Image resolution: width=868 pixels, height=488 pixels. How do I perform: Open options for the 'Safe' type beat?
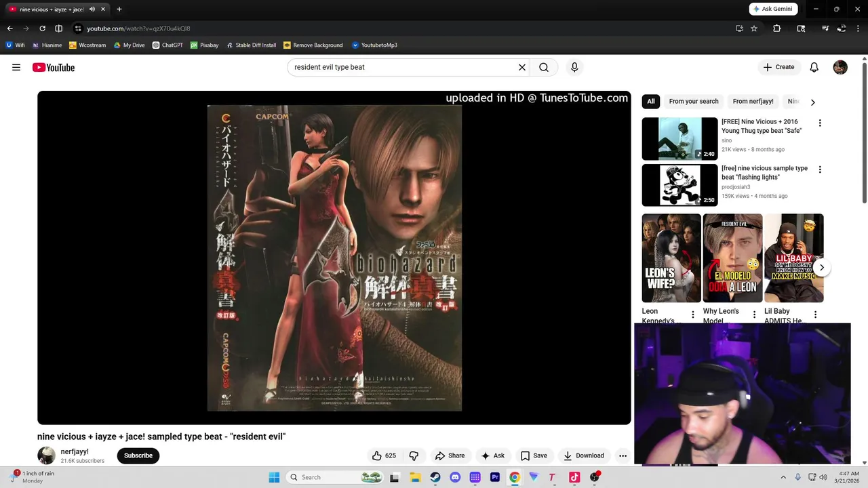tap(820, 123)
